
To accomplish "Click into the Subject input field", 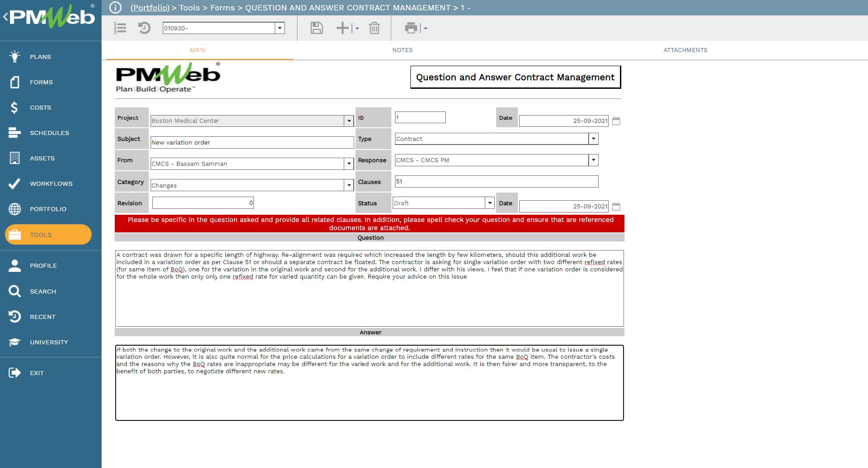I will click(x=252, y=142).
